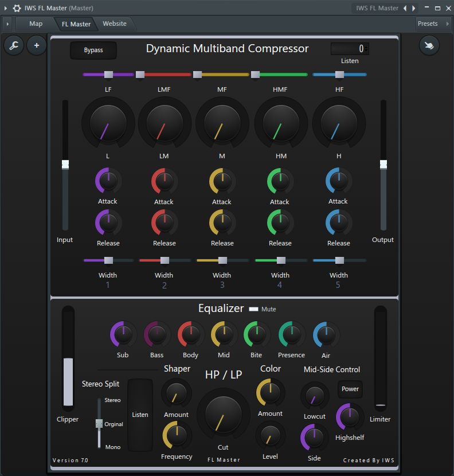Click the large HF band knob
454x476 pixels.
pos(339,123)
